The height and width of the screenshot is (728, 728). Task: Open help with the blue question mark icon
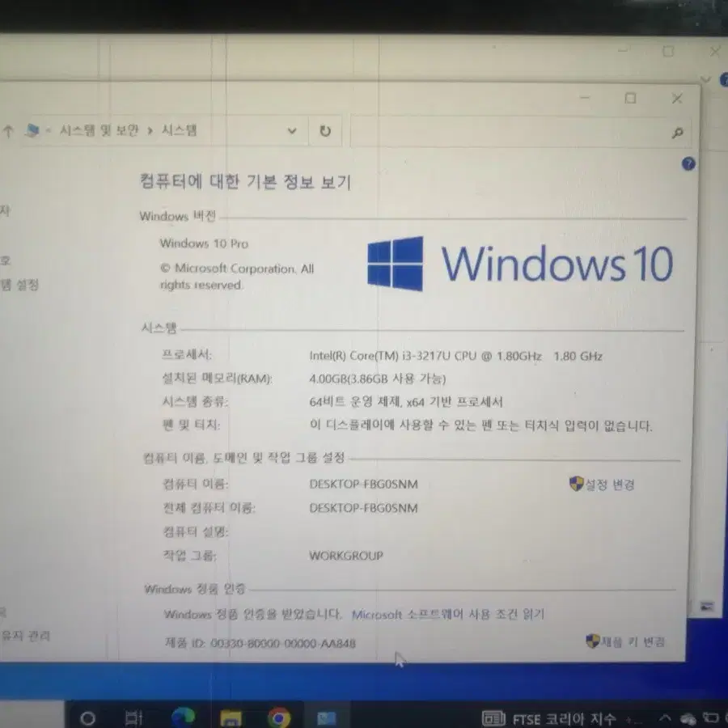click(x=688, y=163)
